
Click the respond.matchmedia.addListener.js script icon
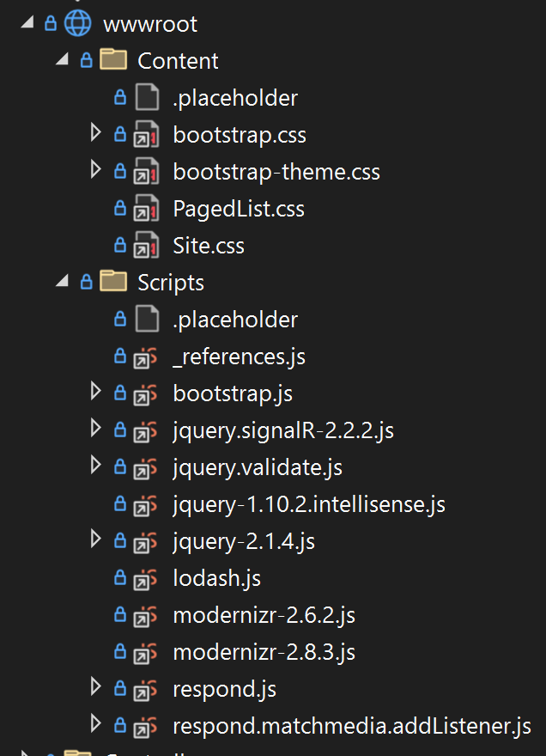pyautogui.click(x=146, y=727)
